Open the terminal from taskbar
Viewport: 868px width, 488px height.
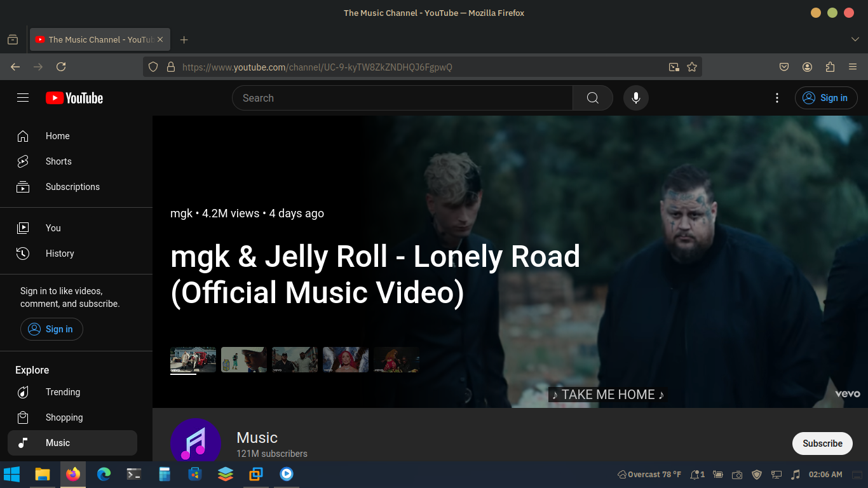[134, 474]
